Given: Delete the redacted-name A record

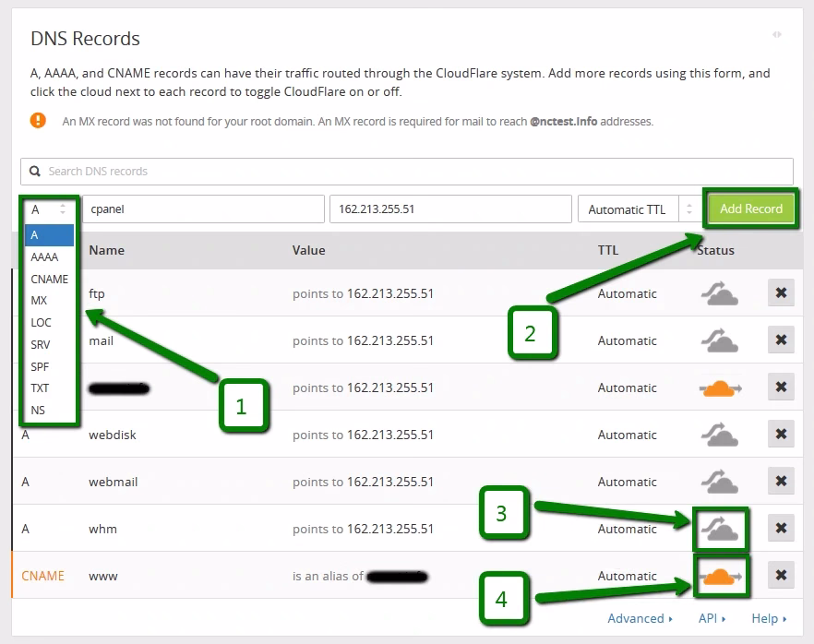Looking at the screenshot, I should tap(781, 388).
